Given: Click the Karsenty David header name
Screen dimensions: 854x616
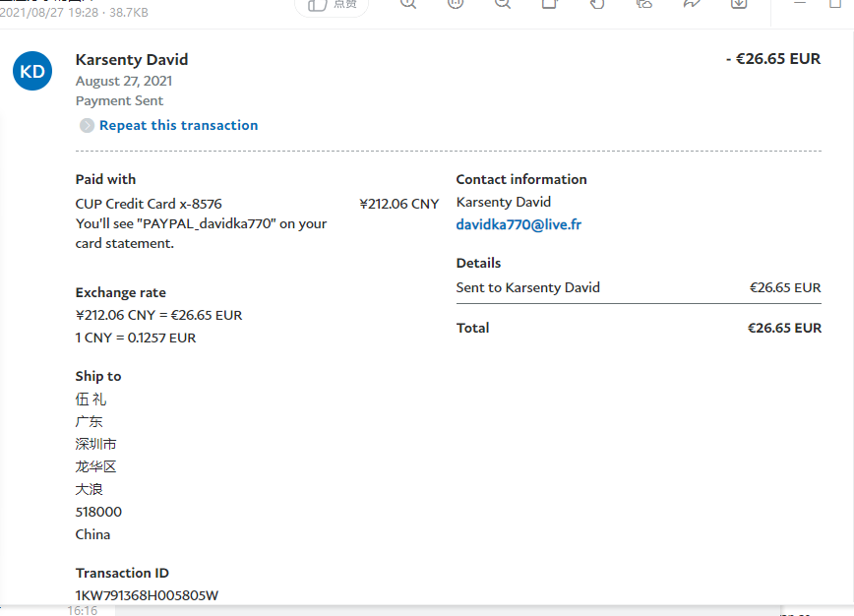Looking at the screenshot, I should click(x=132, y=59).
